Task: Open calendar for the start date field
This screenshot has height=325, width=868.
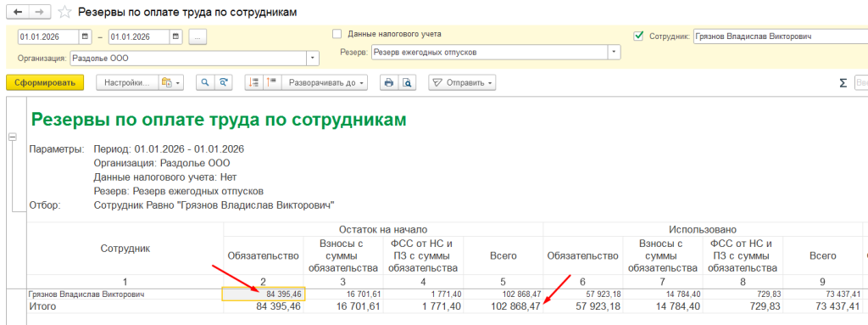Action: pos(85,36)
